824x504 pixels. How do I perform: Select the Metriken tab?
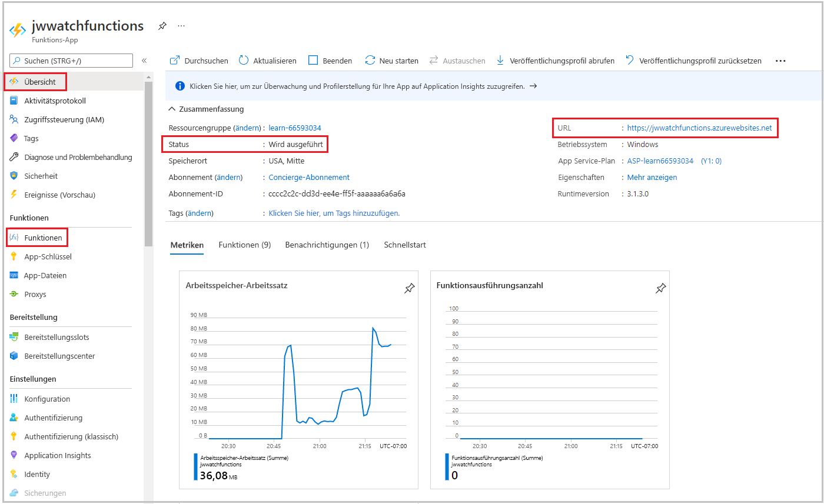187,245
